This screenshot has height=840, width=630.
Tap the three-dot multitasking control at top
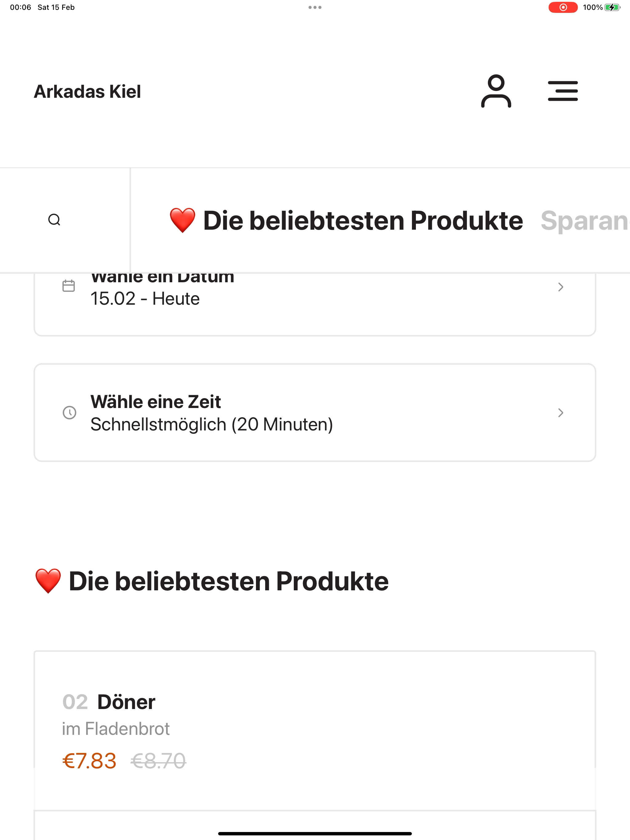(x=315, y=7)
